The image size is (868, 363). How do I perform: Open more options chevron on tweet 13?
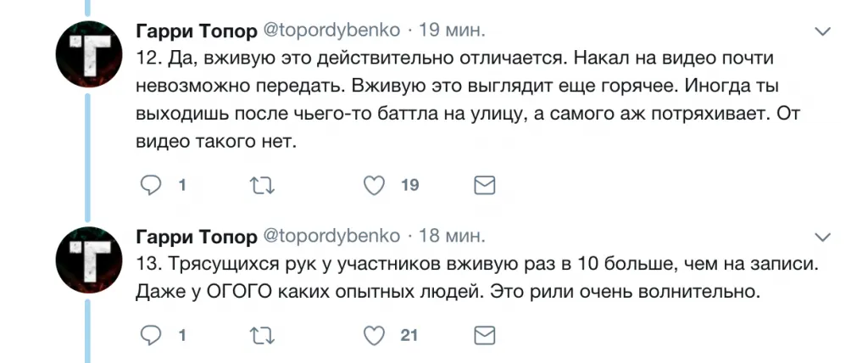pyautogui.click(x=821, y=236)
